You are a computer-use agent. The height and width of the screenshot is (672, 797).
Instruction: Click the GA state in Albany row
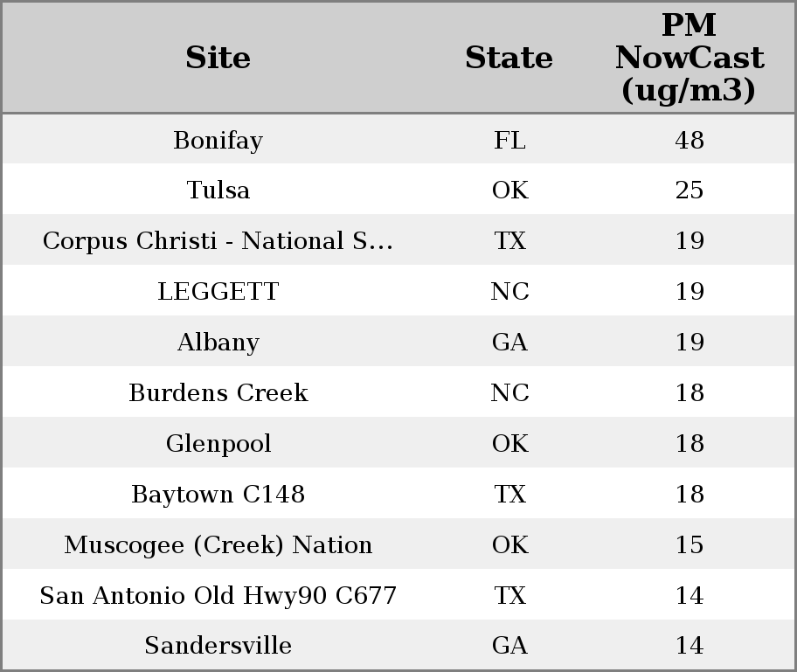[x=509, y=342]
